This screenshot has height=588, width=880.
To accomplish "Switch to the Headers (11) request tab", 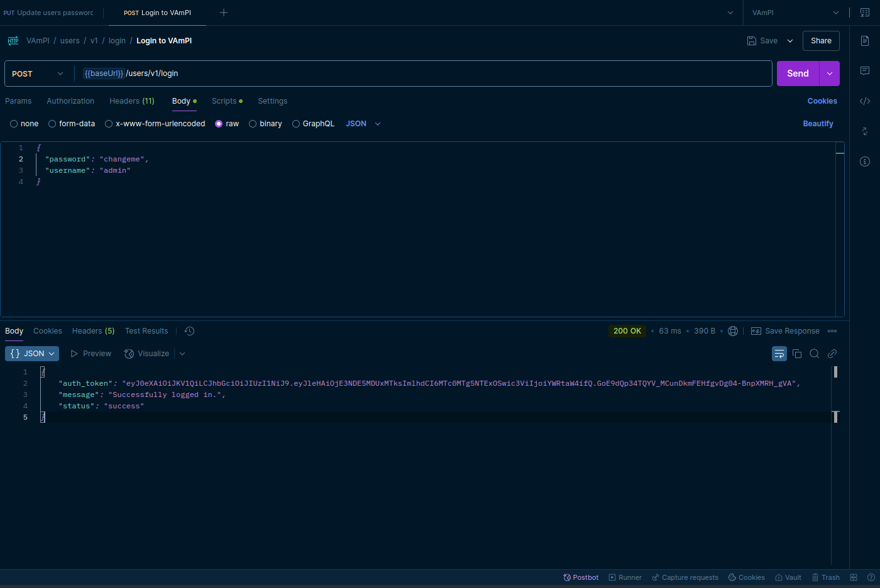I will coord(131,101).
